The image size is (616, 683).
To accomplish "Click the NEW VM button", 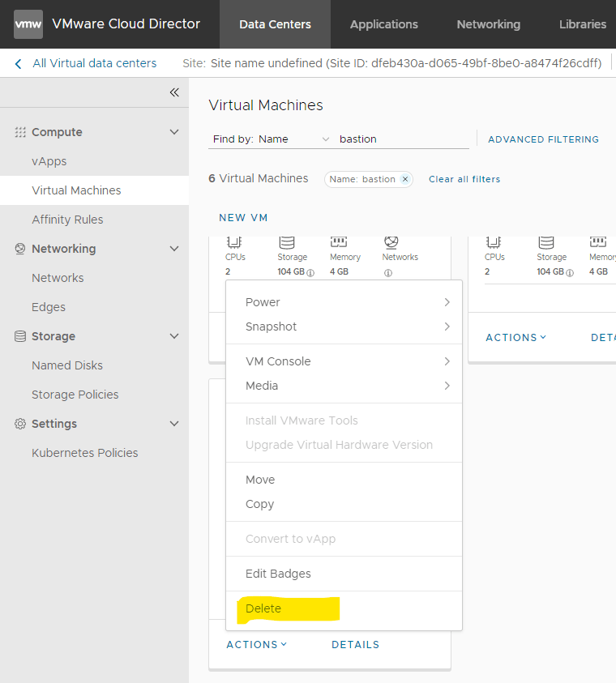I will (243, 217).
